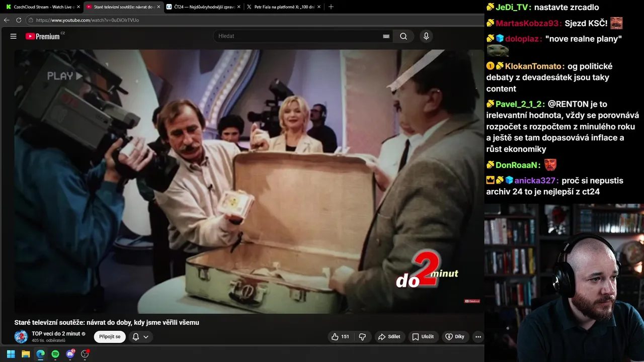Open the taskbar app with red dot badge
The image size is (644, 362).
tap(85, 354)
